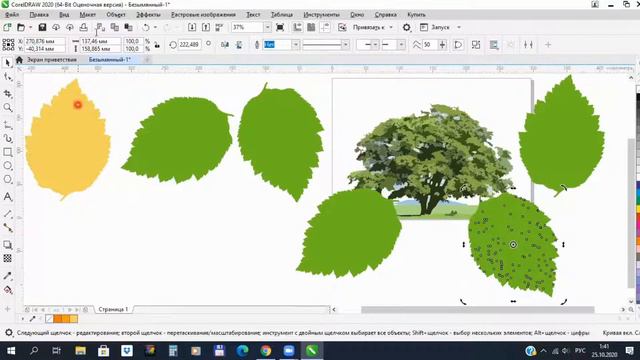The image size is (640, 360).
Task: Expand the zoom level 37% dropdown
Action: [267, 27]
